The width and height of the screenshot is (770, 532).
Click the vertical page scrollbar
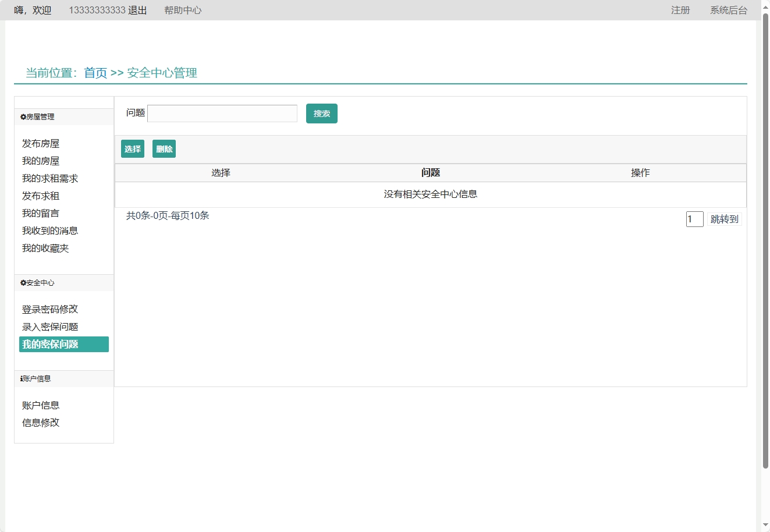765,233
